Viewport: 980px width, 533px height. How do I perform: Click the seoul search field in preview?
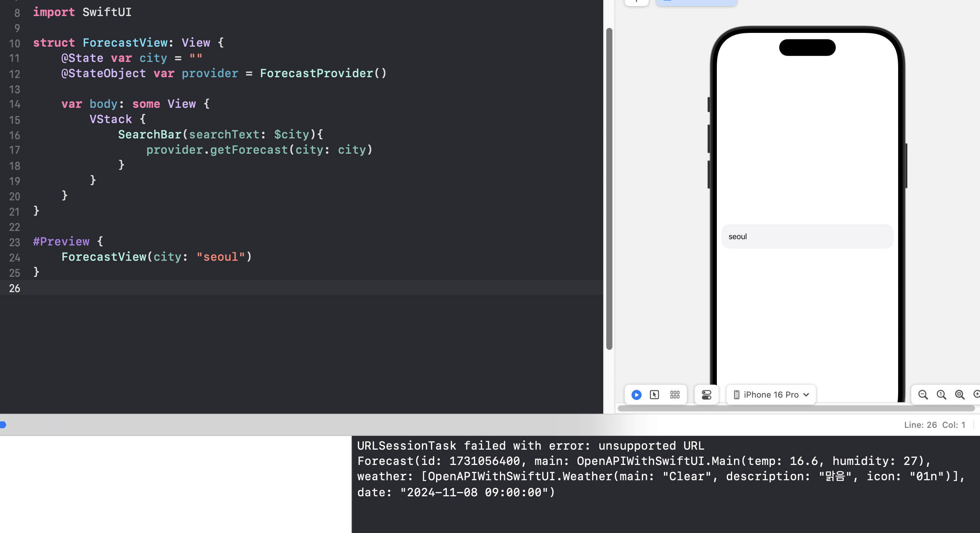[807, 237]
